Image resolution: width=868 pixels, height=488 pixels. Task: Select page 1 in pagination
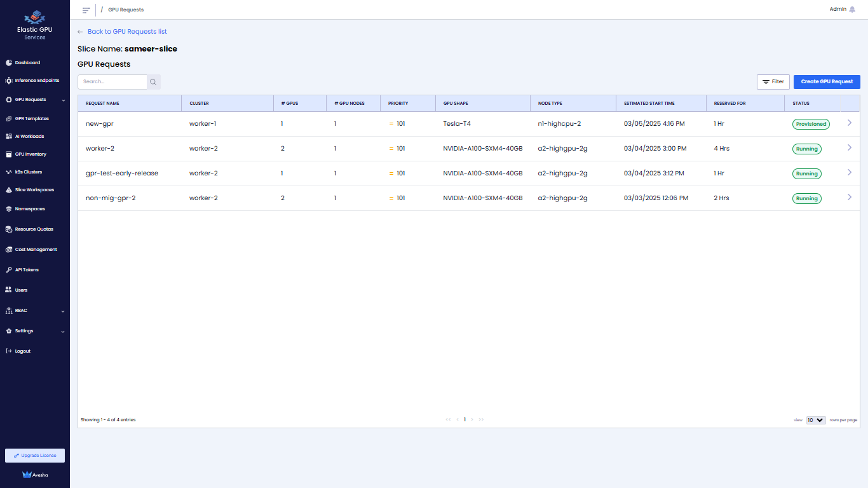point(465,420)
